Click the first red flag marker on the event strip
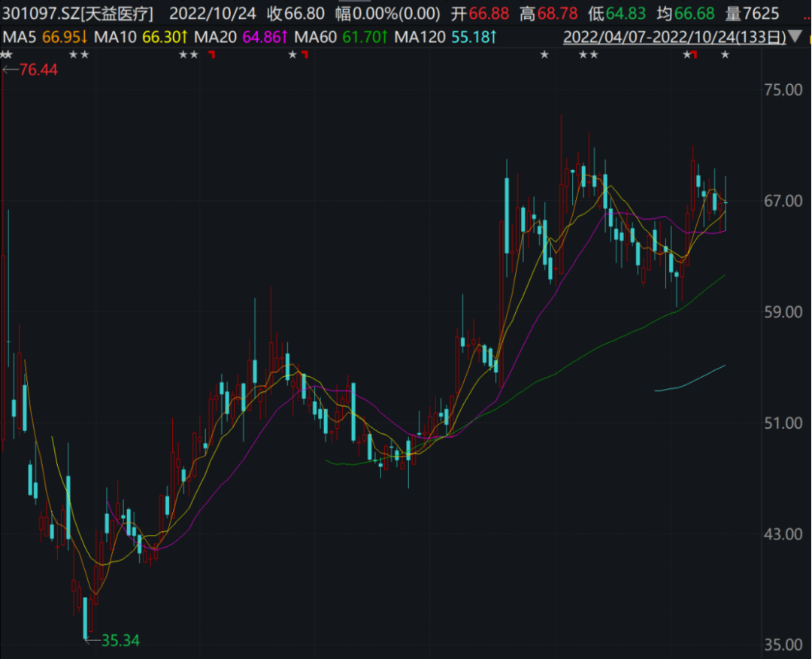812x659 pixels. tap(211, 54)
